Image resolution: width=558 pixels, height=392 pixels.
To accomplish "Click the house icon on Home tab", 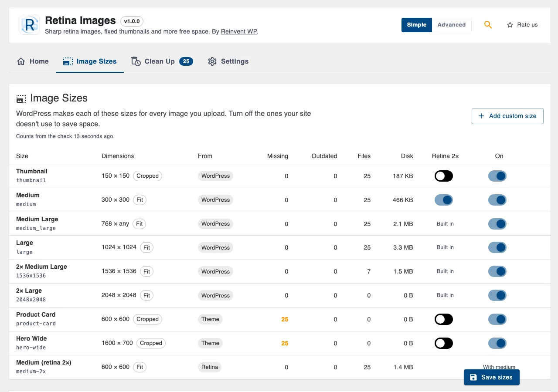I will (21, 61).
